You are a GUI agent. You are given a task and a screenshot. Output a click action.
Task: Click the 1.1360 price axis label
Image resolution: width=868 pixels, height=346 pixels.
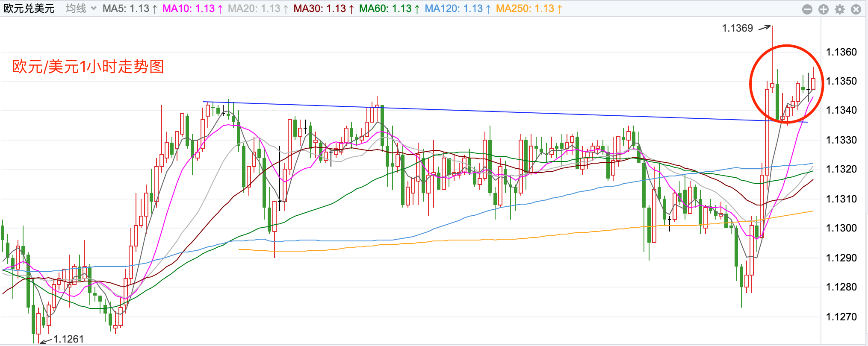point(841,52)
